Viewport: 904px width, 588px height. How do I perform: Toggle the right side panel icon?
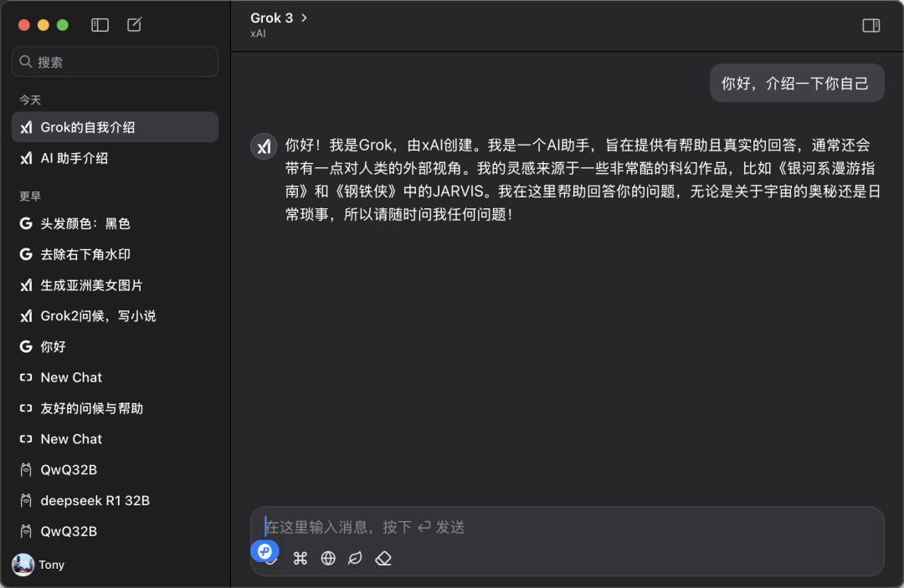click(871, 25)
